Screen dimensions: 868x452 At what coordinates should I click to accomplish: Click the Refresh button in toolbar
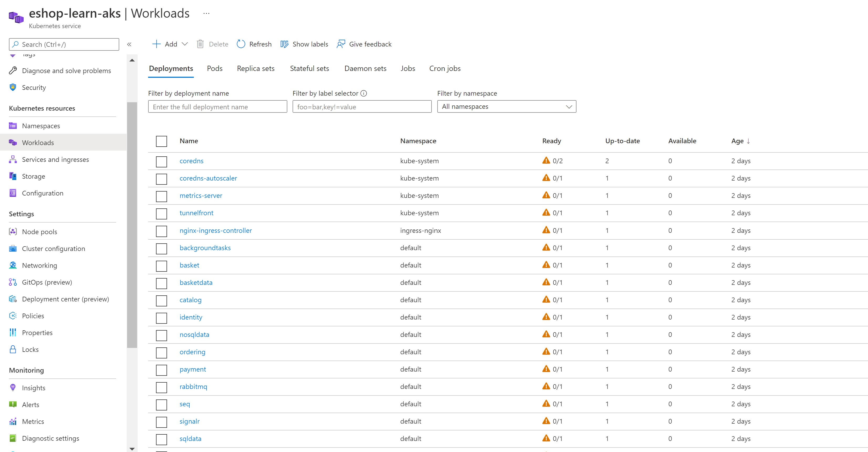coord(254,44)
